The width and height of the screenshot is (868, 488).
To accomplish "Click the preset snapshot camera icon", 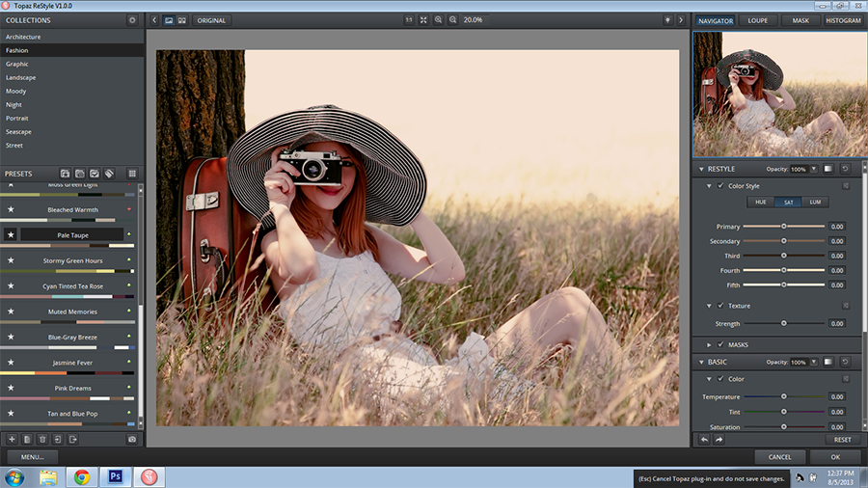I will tap(132, 439).
